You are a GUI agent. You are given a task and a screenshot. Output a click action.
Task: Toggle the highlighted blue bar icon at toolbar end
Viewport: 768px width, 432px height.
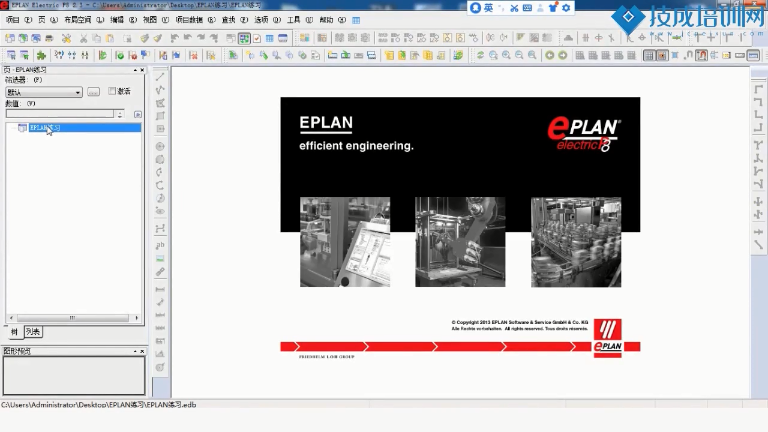coord(753,55)
